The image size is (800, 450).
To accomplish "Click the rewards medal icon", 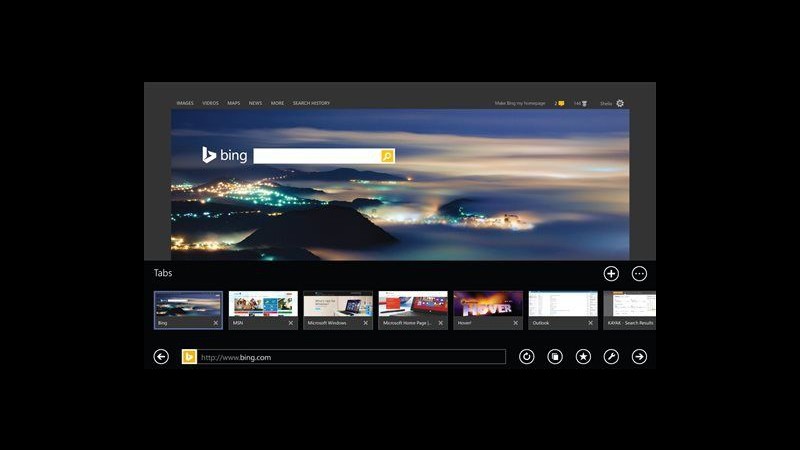I will tap(584, 103).
